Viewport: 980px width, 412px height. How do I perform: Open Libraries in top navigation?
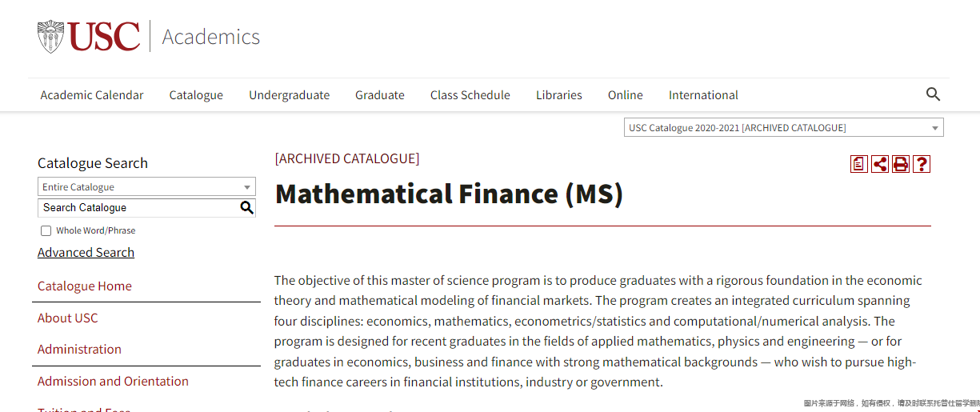pyautogui.click(x=559, y=95)
